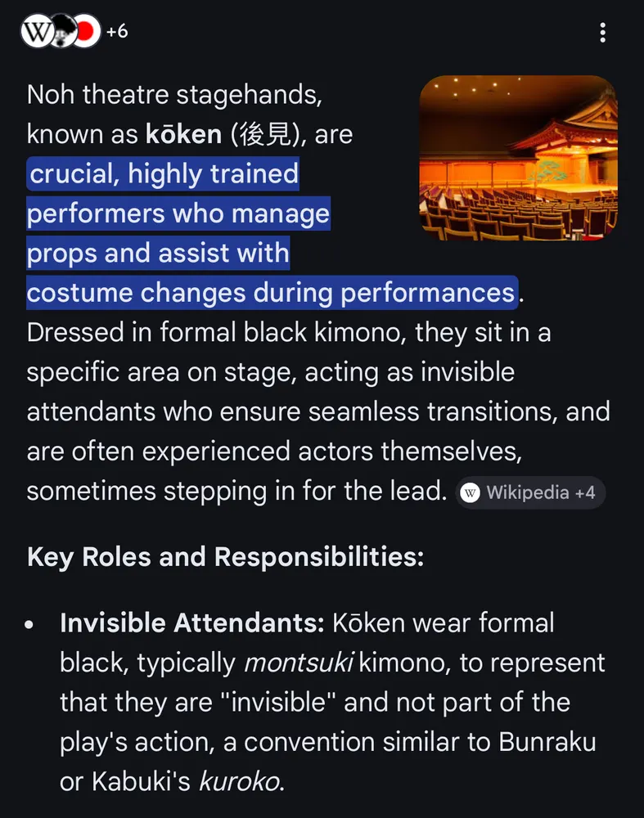Click the highlighted line "performers who manage"
Viewport: 644px width, 818px height.
click(x=178, y=213)
